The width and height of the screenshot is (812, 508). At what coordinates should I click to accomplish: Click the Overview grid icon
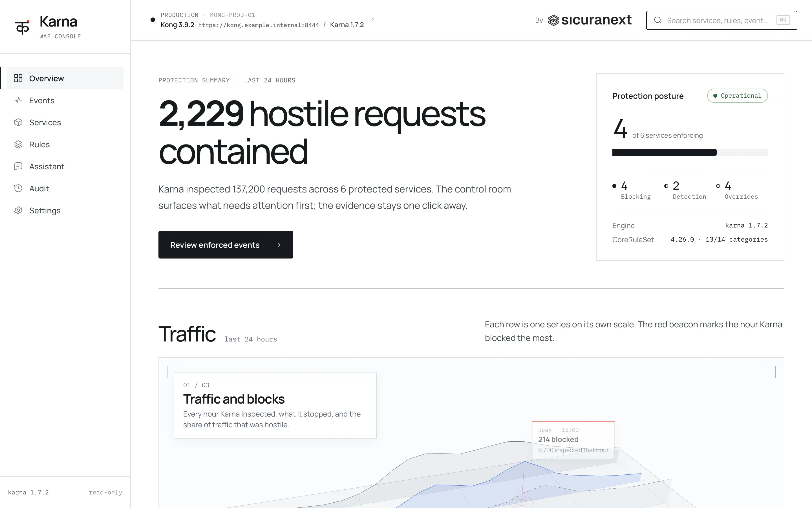point(18,78)
